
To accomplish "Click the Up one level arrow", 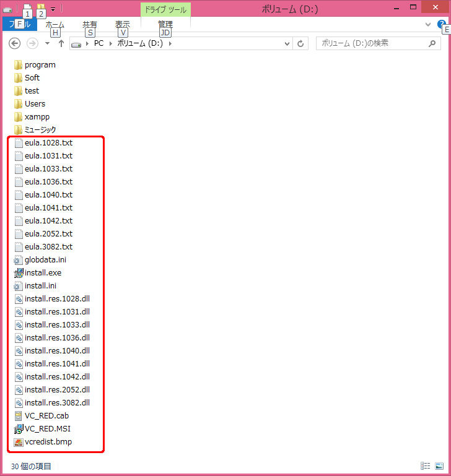I will point(61,43).
